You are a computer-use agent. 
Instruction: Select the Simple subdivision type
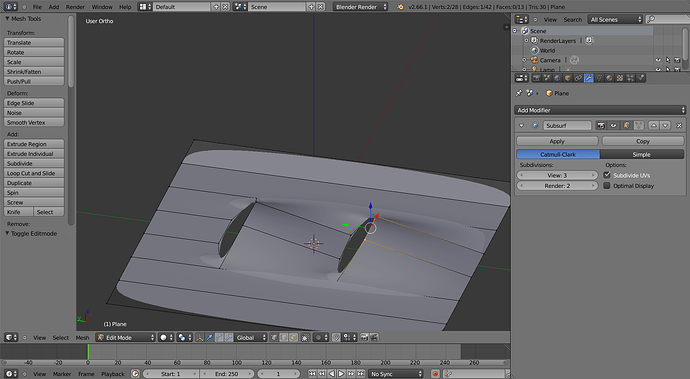(642, 154)
